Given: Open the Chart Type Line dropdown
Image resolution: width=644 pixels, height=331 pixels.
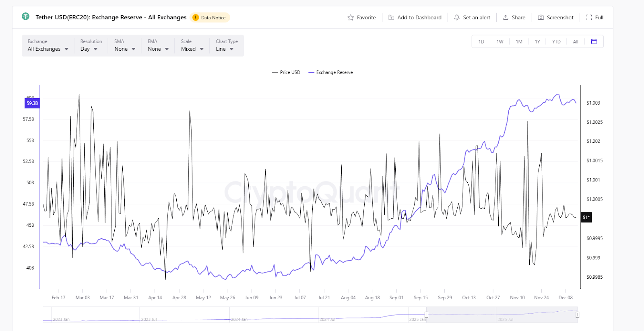Looking at the screenshot, I should tap(225, 49).
